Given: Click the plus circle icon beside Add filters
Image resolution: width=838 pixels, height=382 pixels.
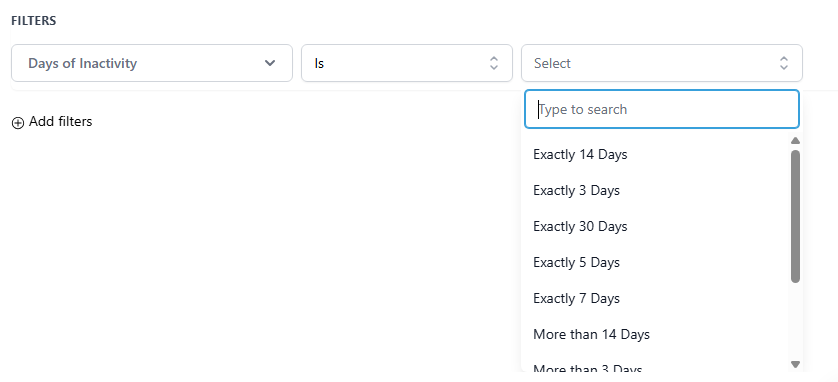Looking at the screenshot, I should coord(18,123).
